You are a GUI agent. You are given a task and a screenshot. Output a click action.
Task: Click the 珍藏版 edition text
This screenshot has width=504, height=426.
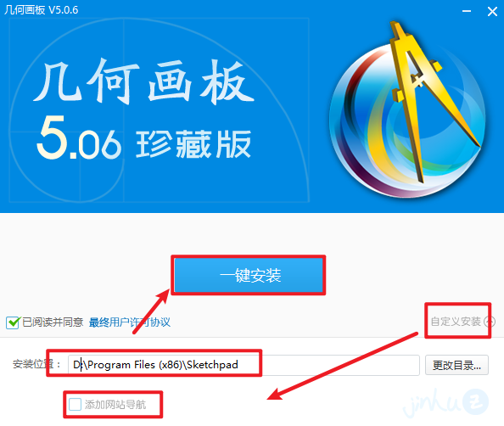tap(193, 143)
